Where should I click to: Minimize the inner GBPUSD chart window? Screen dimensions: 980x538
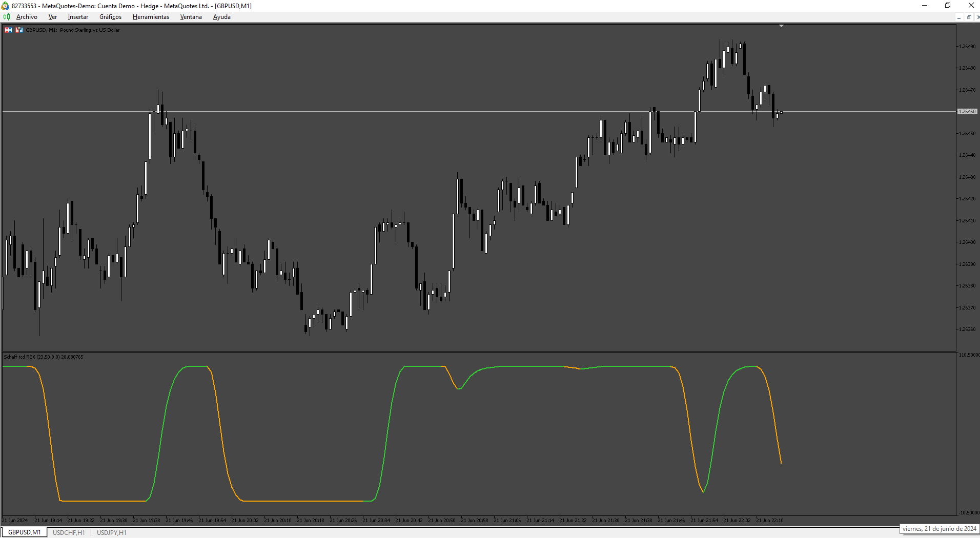pyautogui.click(x=958, y=17)
